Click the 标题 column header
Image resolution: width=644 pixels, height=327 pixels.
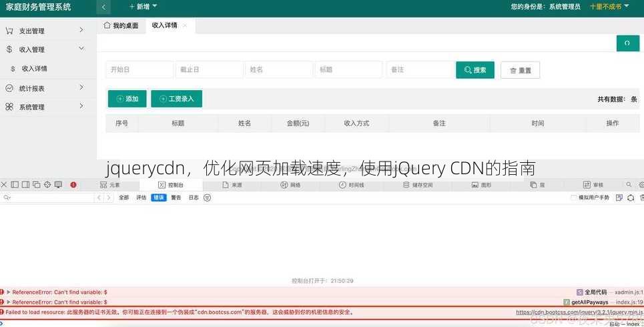click(178, 123)
